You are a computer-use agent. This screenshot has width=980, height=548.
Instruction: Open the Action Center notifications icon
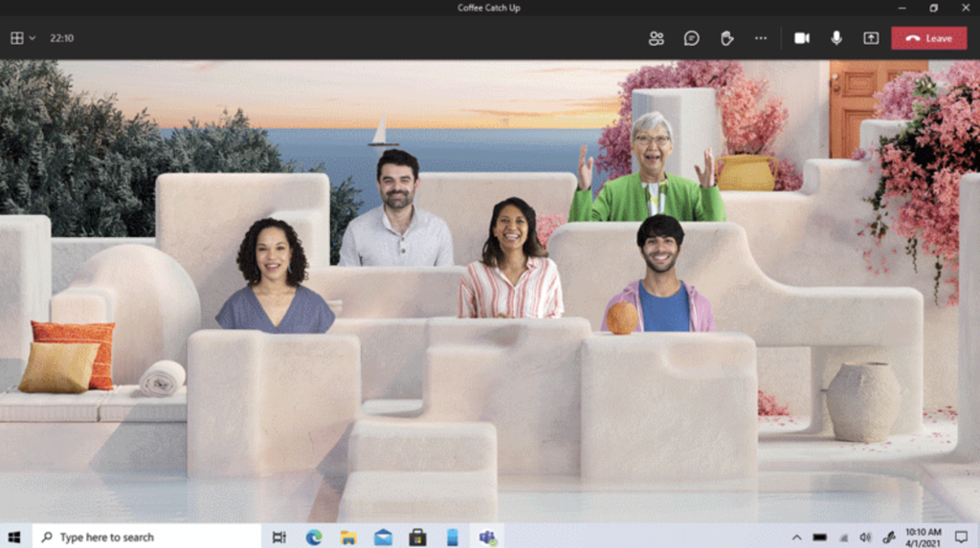coord(961,537)
